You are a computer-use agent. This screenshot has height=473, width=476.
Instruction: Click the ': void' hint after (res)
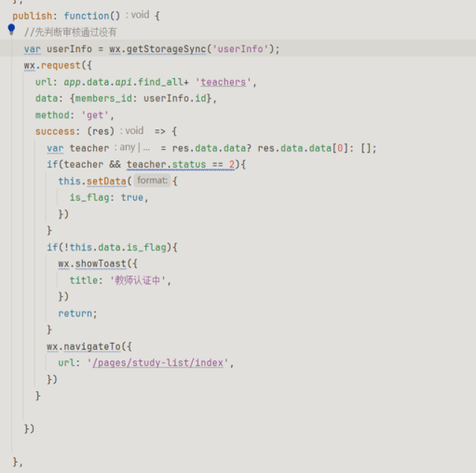tap(132, 130)
